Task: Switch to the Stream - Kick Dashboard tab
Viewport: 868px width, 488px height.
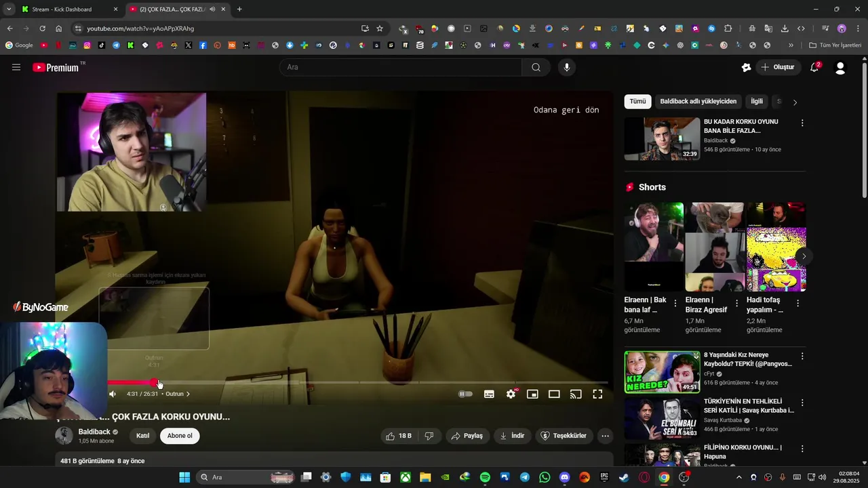Action: click(x=66, y=9)
